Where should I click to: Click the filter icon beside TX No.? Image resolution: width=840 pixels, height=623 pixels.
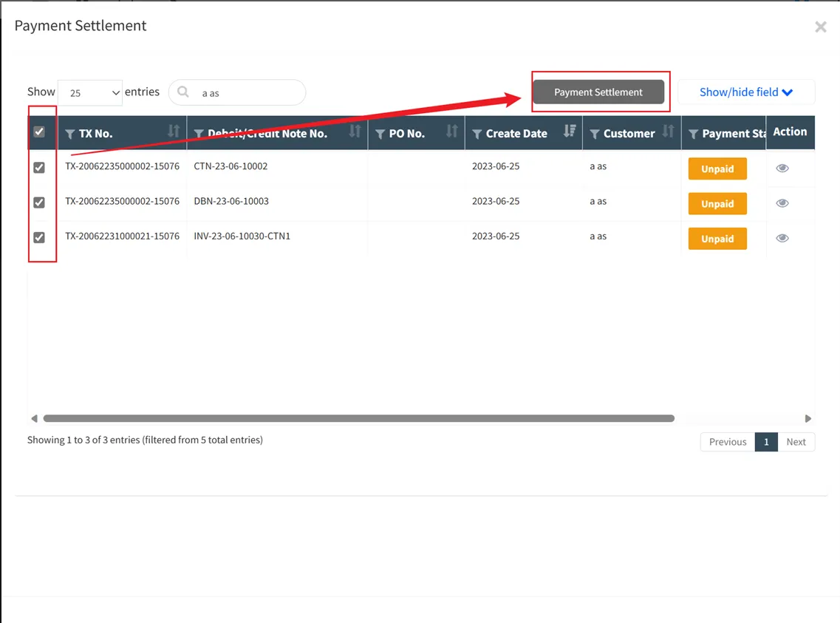[70, 134]
